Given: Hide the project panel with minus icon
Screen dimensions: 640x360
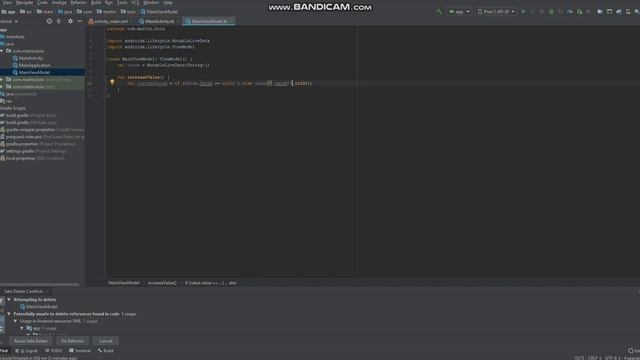Looking at the screenshot, I should tap(80, 21).
